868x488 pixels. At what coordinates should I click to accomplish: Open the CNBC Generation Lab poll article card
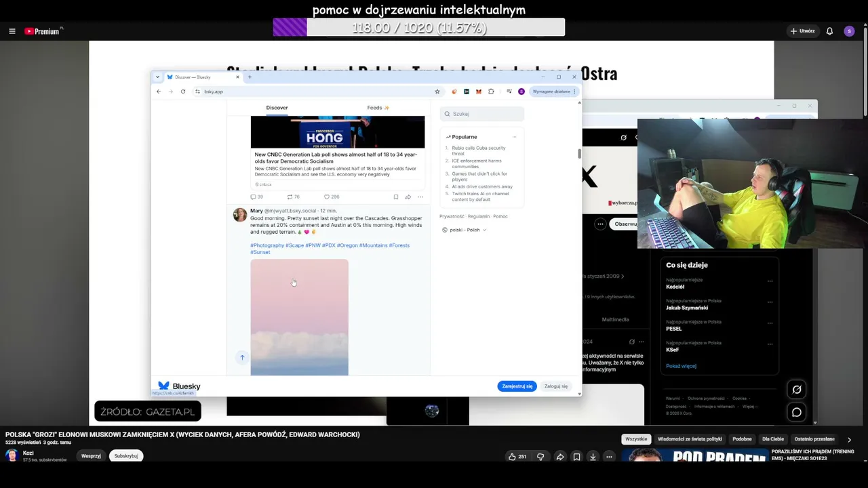click(x=338, y=152)
